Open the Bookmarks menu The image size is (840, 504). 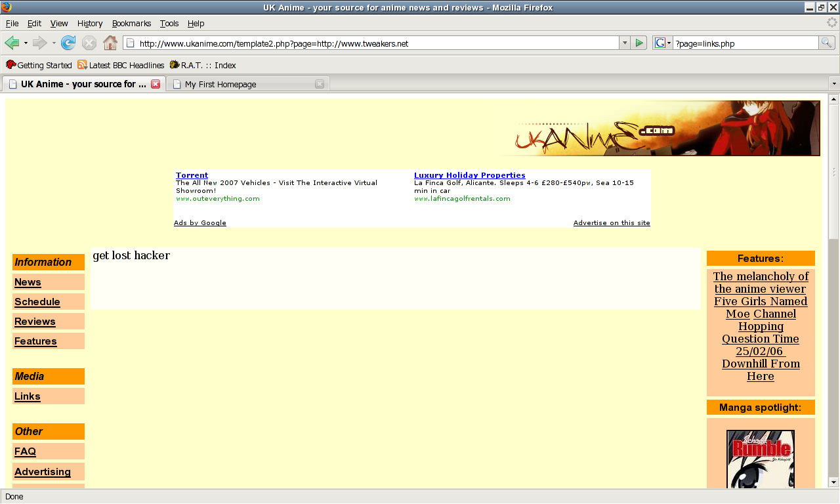131,23
